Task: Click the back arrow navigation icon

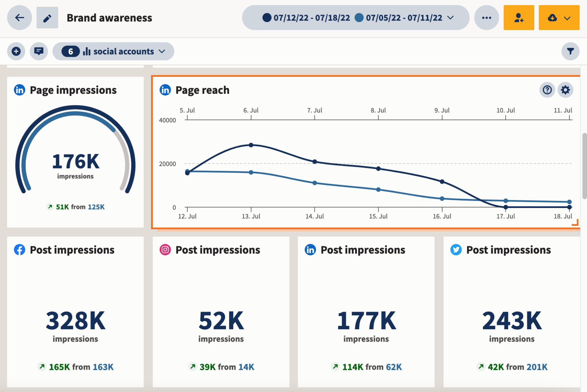Action: (x=19, y=17)
